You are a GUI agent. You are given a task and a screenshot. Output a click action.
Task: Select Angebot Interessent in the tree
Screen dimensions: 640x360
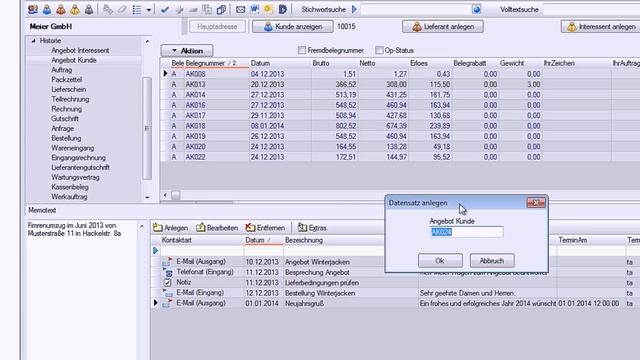pos(80,51)
